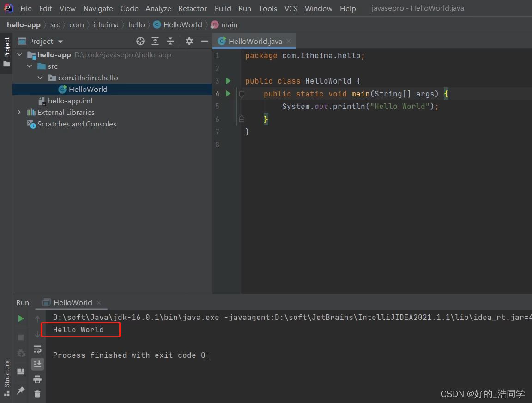Click Stop process square icon
Image resolution: width=532 pixels, height=403 pixels.
click(x=21, y=337)
